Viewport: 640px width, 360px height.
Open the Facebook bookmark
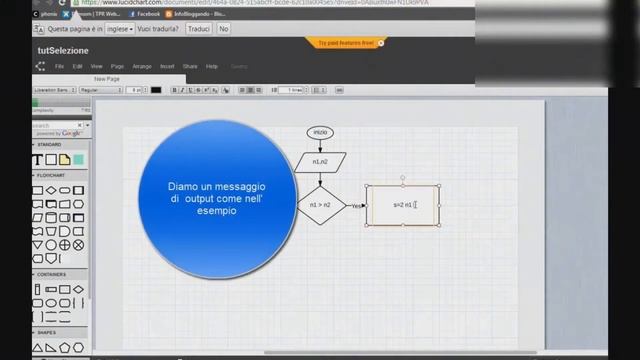coord(144,14)
